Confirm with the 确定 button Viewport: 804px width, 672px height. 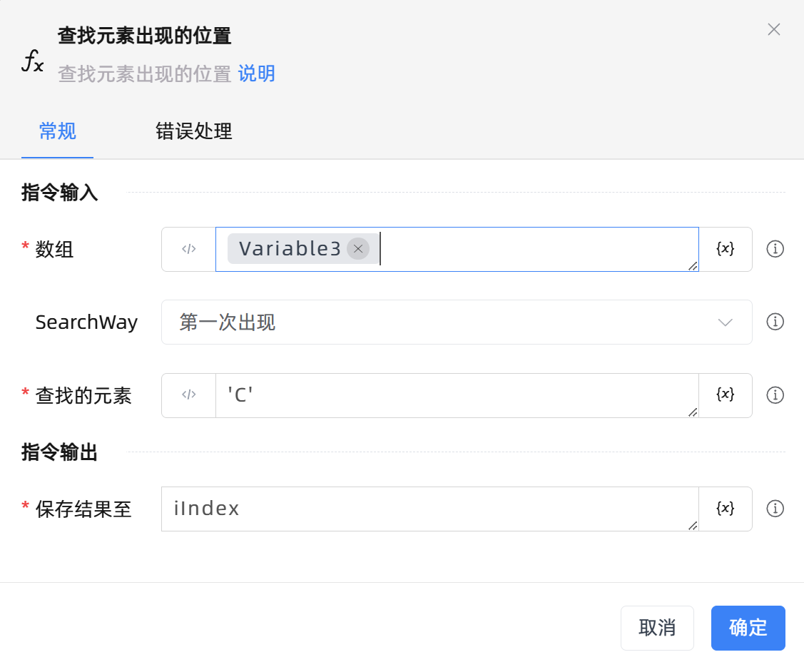(748, 628)
